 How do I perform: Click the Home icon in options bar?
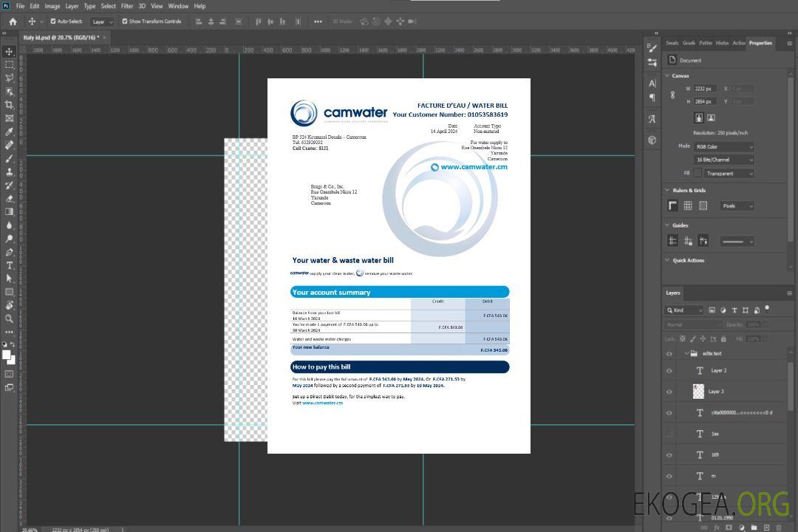(13, 21)
